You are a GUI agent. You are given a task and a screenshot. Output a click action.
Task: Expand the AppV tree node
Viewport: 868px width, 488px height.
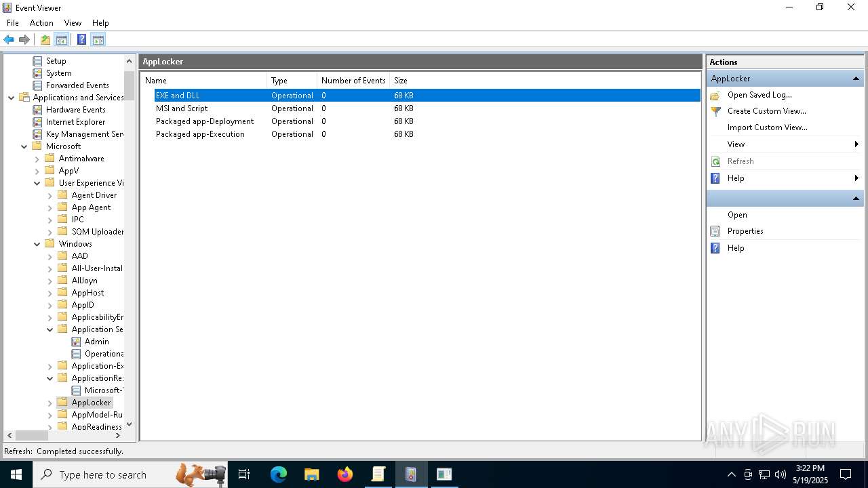pos(37,171)
